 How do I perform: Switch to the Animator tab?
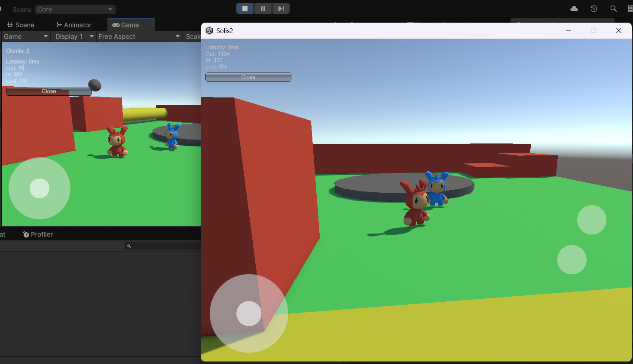click(73, 25)
